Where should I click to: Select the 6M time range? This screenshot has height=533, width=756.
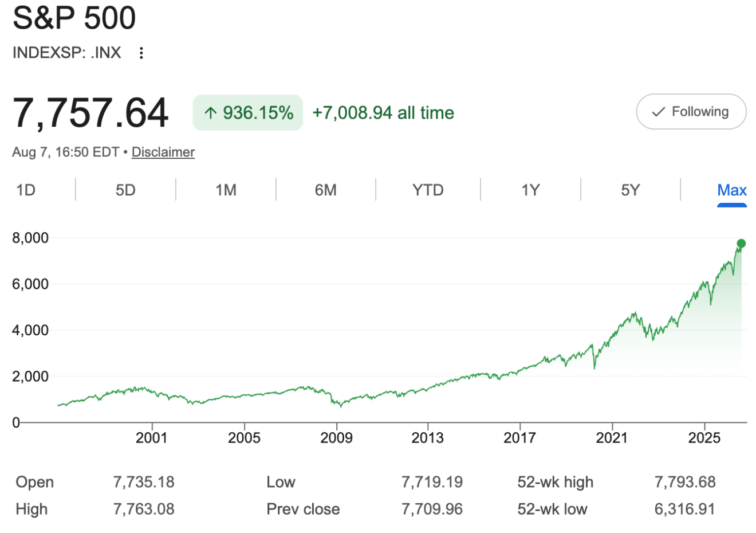(326, 190)
